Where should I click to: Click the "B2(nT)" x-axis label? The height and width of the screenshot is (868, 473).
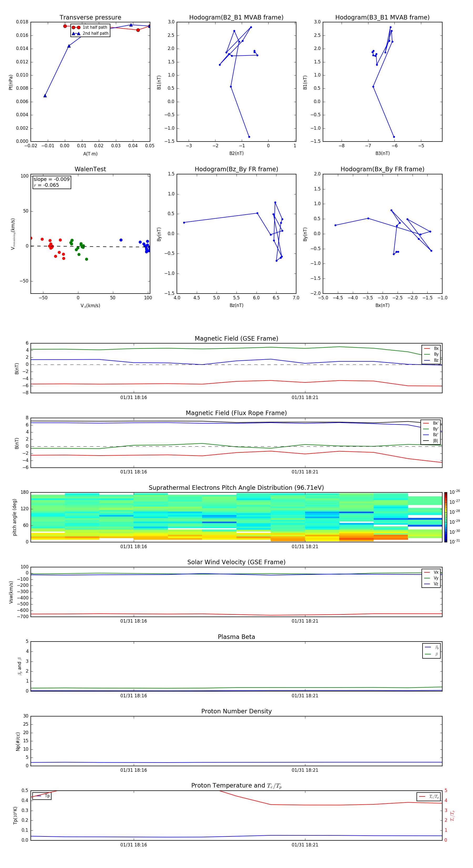pyautogui.click(x=236, y=153)
